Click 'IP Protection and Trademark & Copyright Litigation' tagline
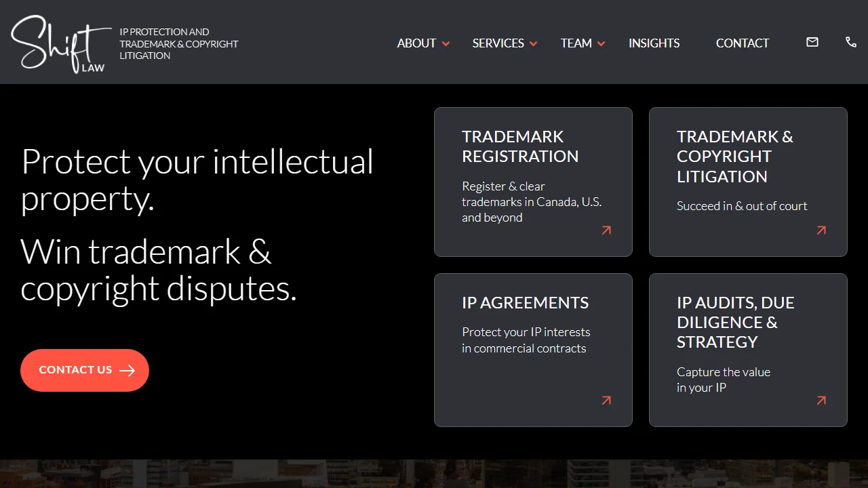The width and height of the screenshot is (868, 488). coord(179,44)
